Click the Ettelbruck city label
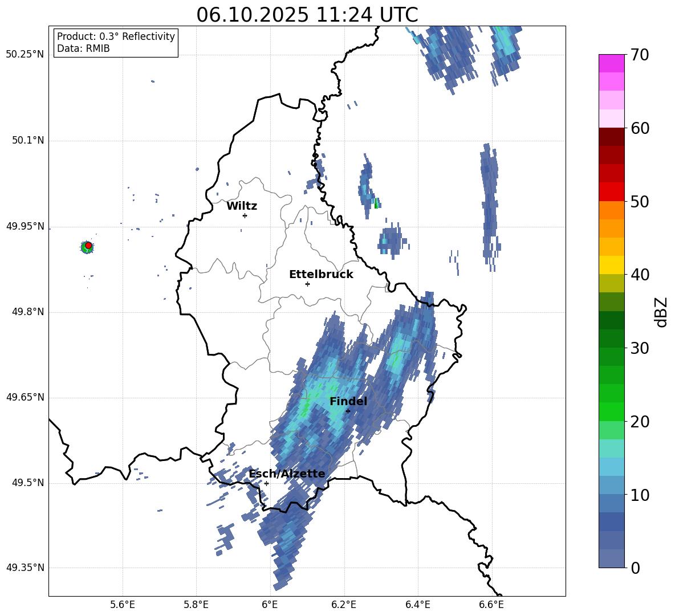The image size is (675, 616). coord(321,275)
